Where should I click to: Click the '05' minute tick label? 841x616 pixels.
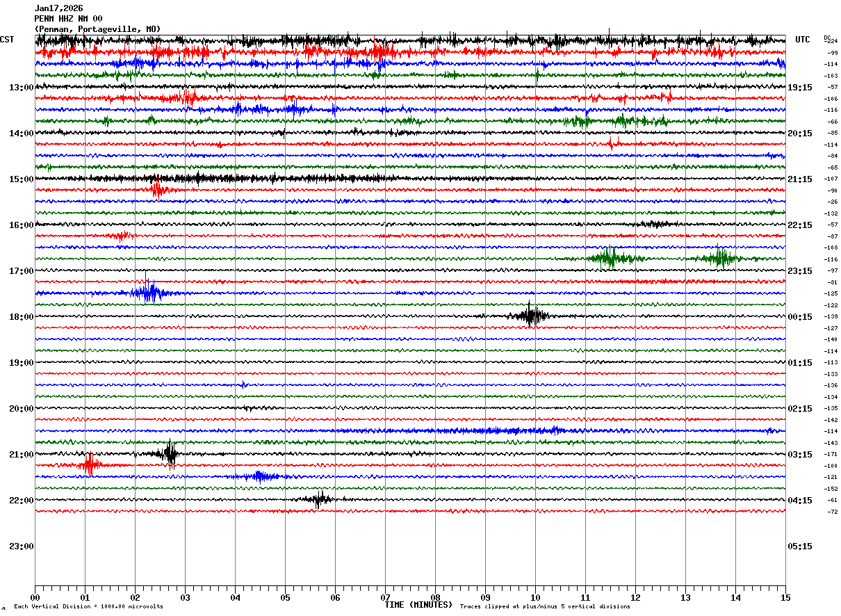[285, 597]
